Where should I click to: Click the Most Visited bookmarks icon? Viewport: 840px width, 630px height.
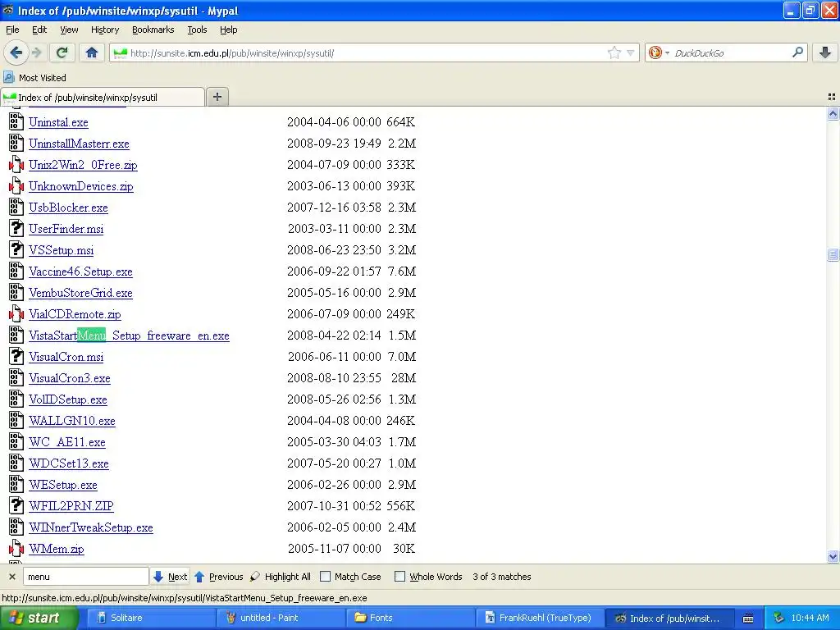(x=8, y=78)
